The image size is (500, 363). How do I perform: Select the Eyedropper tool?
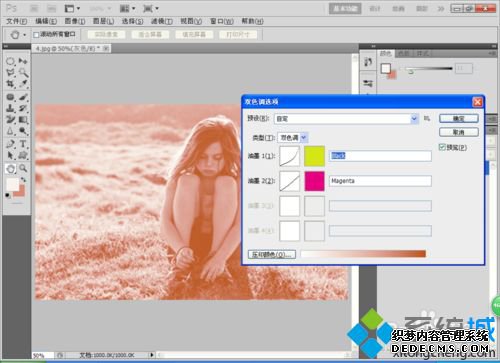point(23,84)
